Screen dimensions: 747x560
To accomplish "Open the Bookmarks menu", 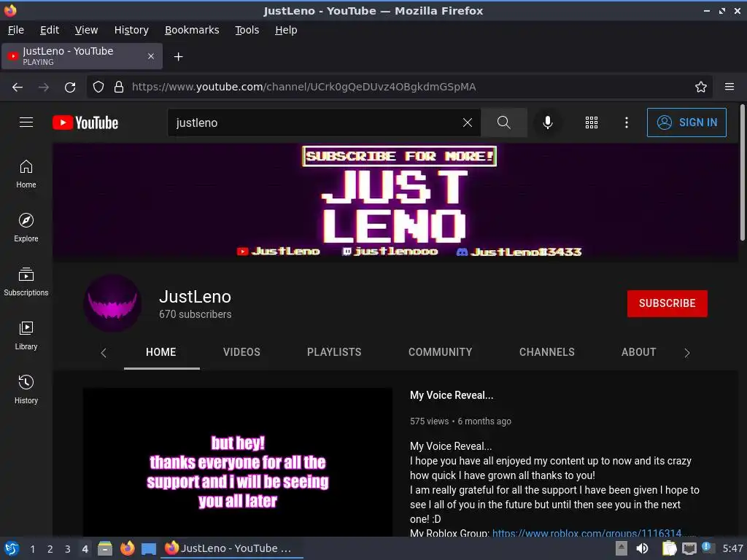I will [192, 30].
